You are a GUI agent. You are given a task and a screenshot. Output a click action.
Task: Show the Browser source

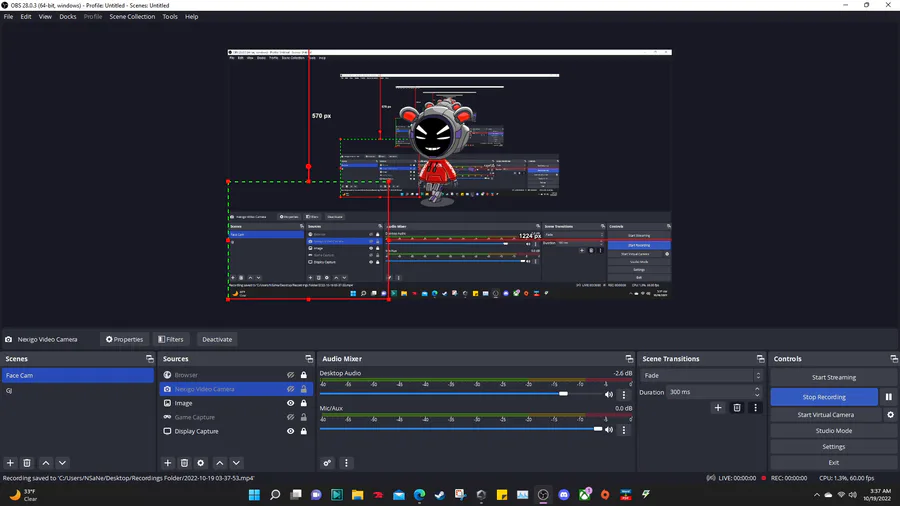[x=290, y=375]
